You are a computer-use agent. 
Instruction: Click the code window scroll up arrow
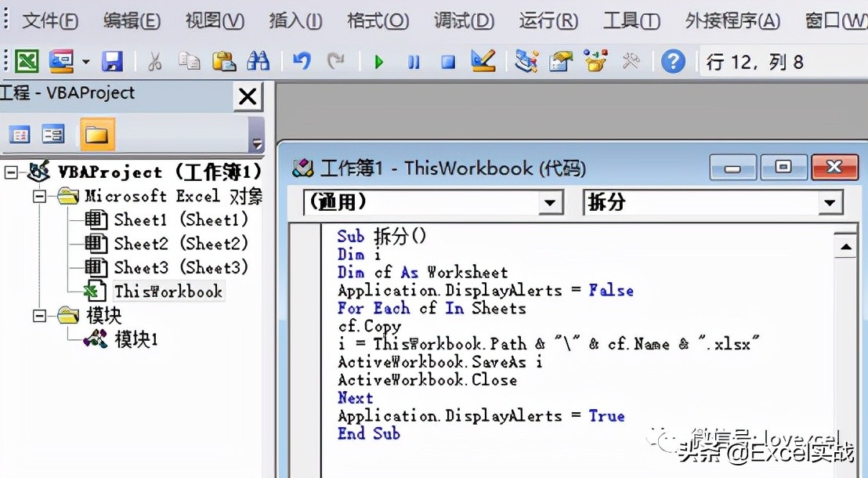pos(846,247)
